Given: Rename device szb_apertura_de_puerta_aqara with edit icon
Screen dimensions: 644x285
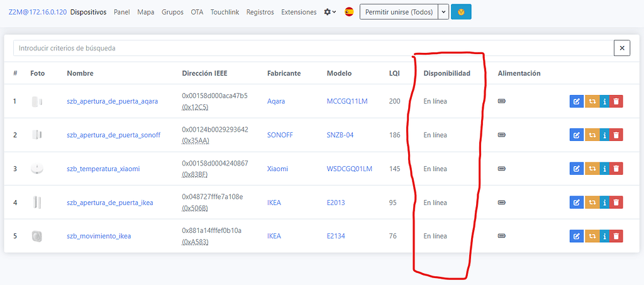Looking at the screenshot, I should click(576, 101).
